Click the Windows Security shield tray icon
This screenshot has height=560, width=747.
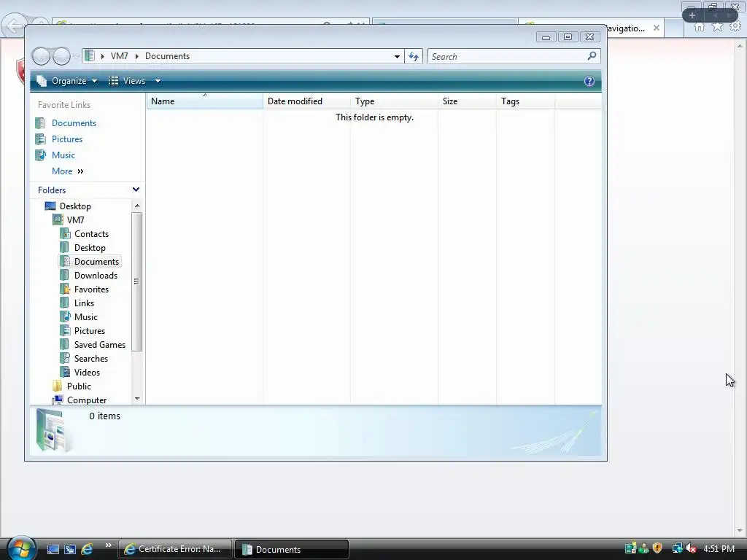657,548
